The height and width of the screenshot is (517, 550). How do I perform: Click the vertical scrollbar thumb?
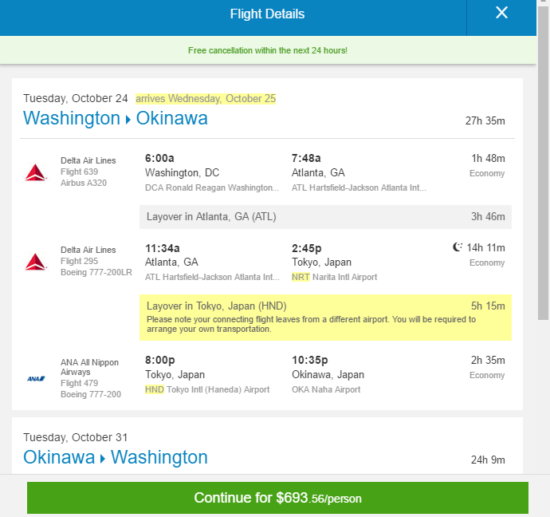click(543, 163)
